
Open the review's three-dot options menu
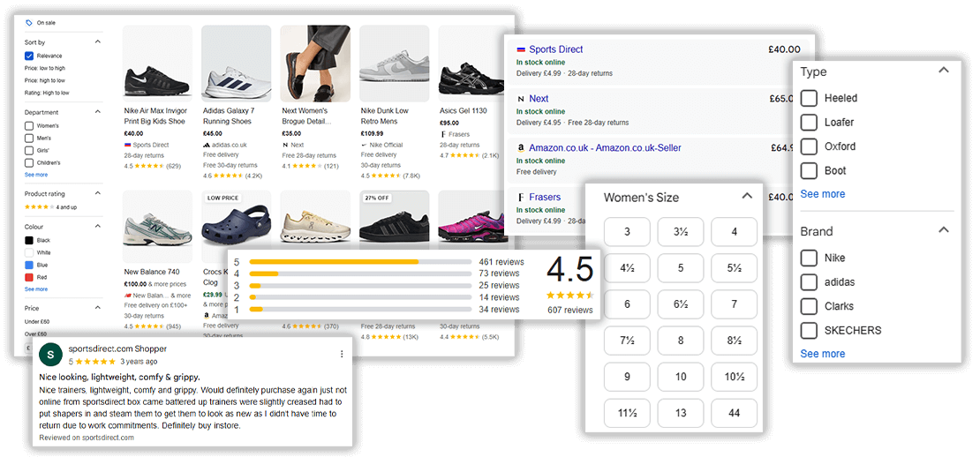[x=342, y=354]
